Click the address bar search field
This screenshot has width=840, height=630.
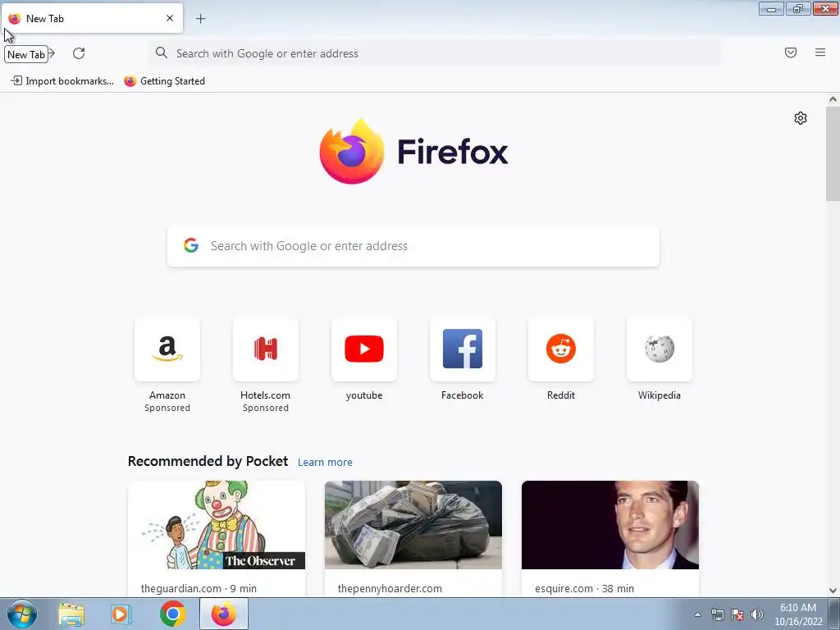[x=435, y=53]
